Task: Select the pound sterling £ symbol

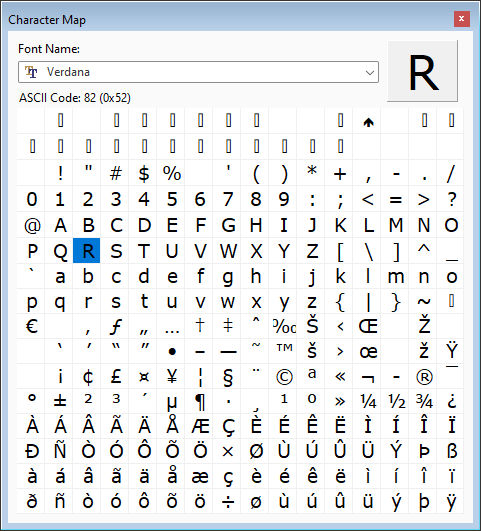Action: coord(116,377)
